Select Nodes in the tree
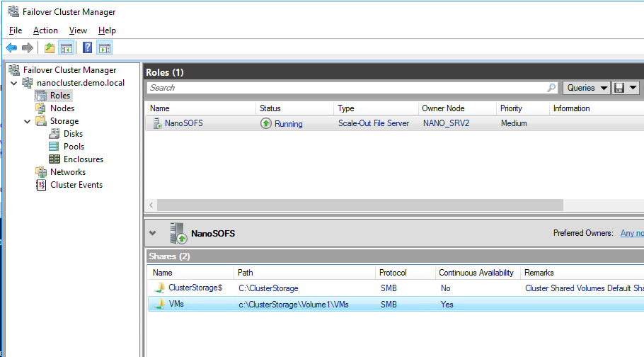This screenshot has height=357, width=644. [x=62, y=108]
